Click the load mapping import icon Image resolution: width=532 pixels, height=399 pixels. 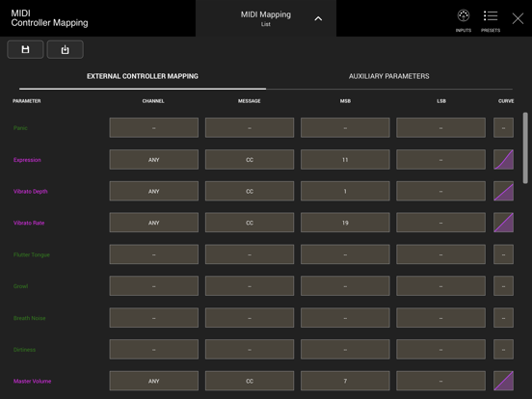[65, 49]
